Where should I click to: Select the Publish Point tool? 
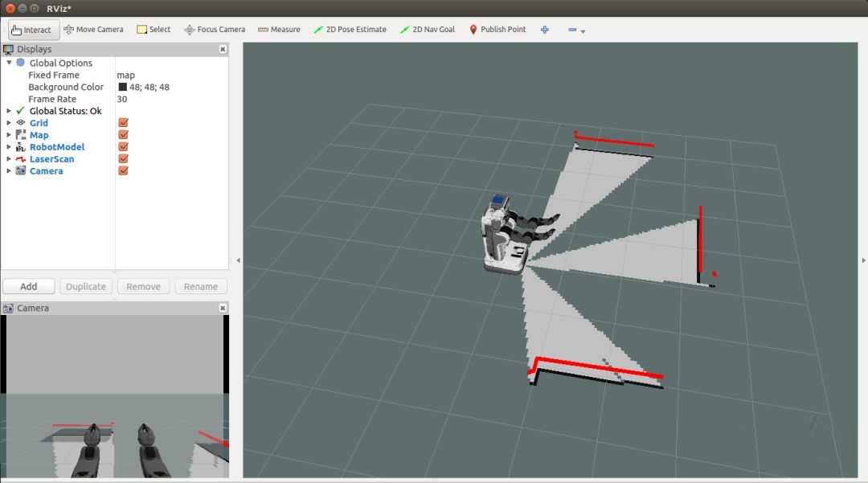tap(497, 29)
